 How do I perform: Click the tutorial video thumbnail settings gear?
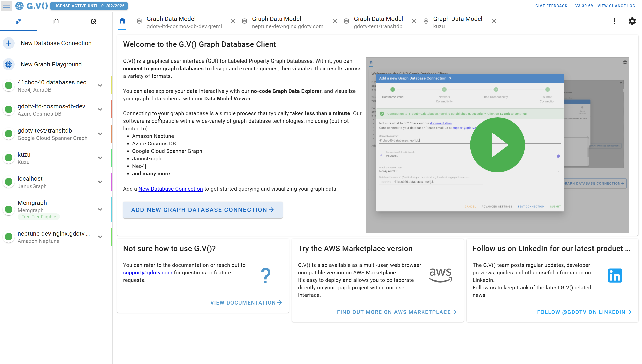[x=625, y=62]
